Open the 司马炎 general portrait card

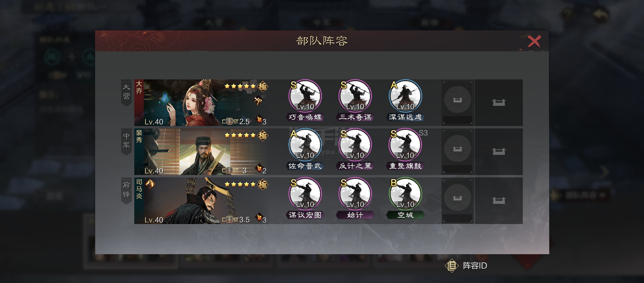pos(202,201)
